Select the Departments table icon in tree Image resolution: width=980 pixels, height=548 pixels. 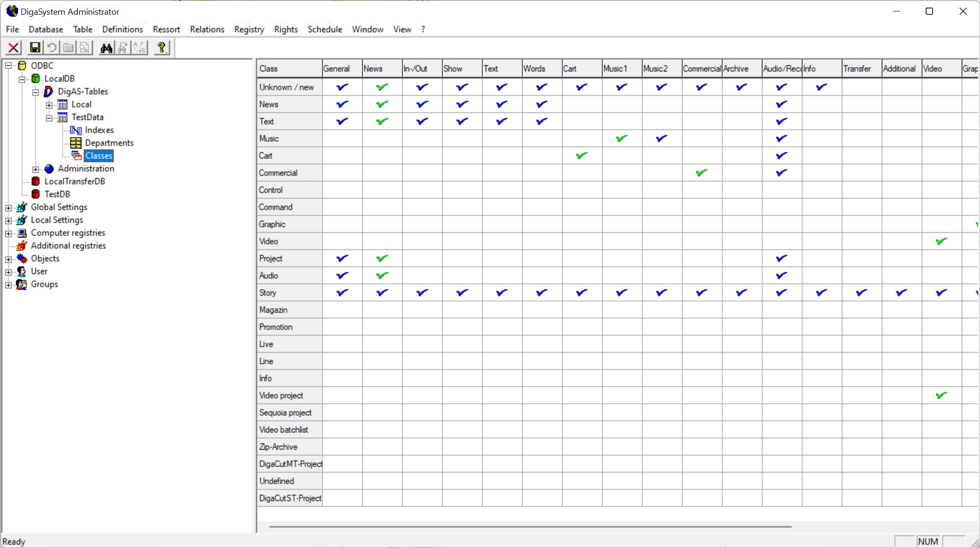pyautogui.click(x=76, y=143)
